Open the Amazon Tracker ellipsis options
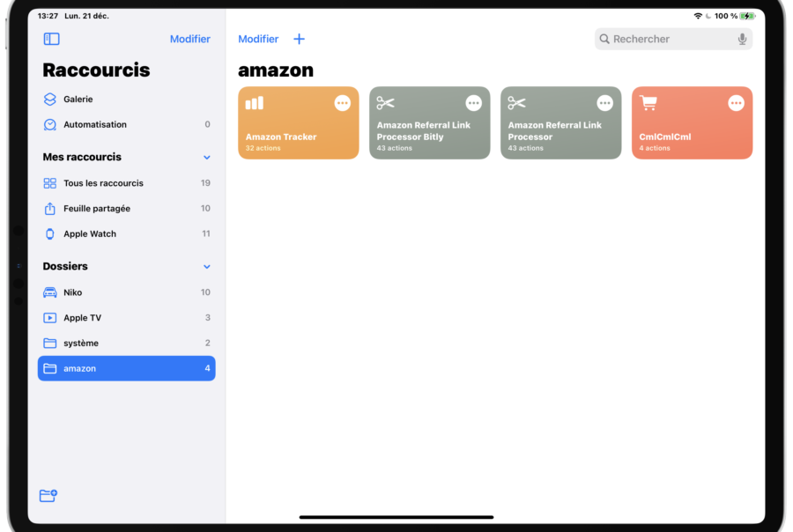 pos(343,103)
